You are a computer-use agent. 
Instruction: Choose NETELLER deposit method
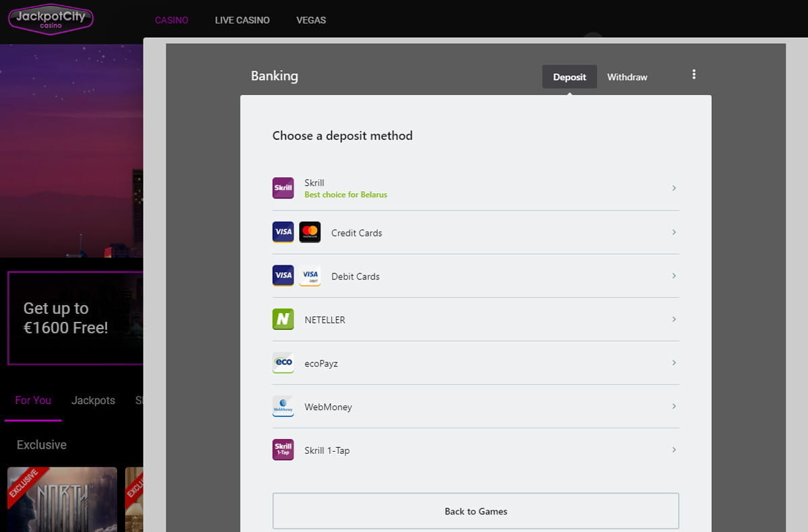click(x=475, y=319)
